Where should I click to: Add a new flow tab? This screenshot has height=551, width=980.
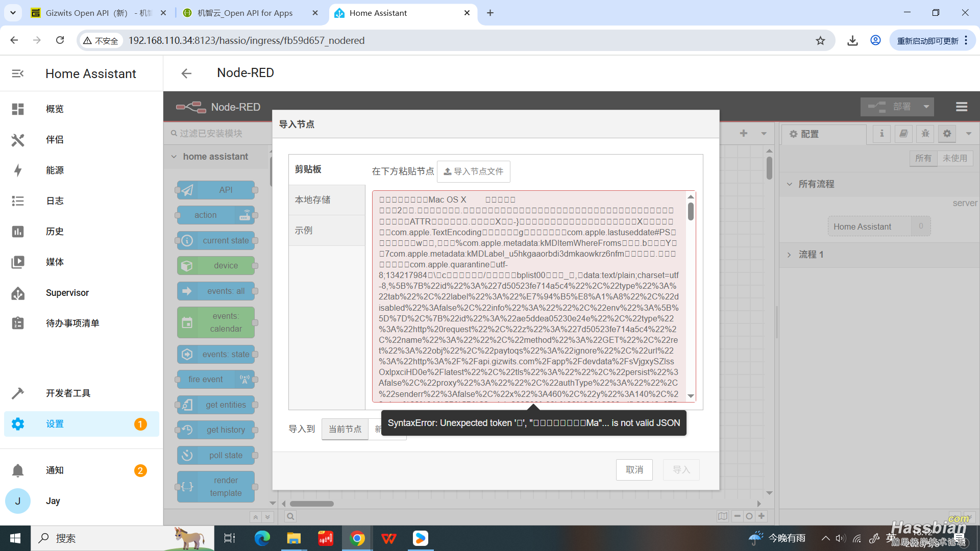(744, 133)
